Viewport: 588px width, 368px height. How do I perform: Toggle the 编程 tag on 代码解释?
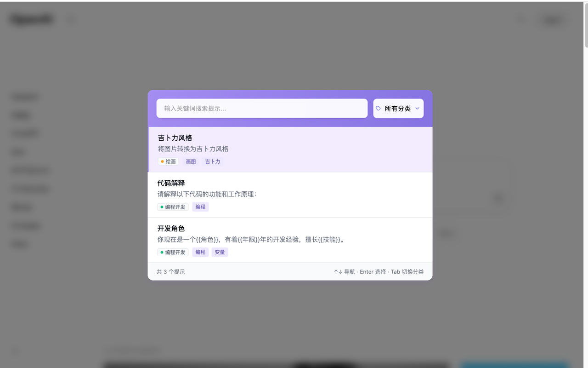pos(200,207)
